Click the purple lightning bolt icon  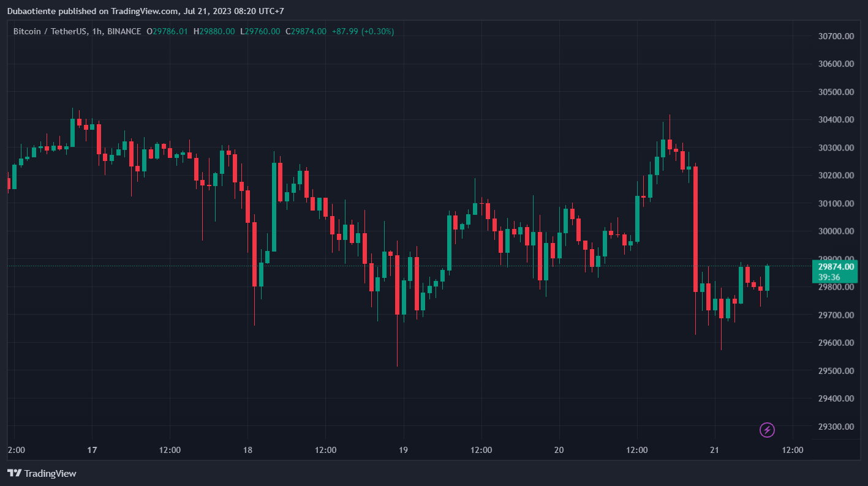click(x=767, y=430)
